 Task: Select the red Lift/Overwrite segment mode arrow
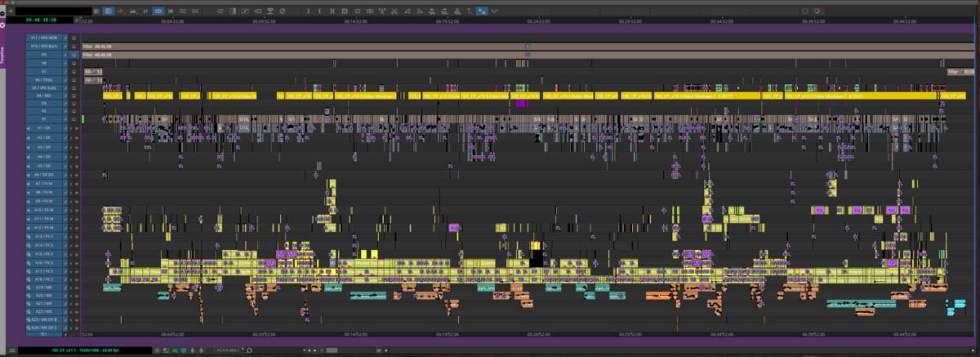click(x=121, y=11)
